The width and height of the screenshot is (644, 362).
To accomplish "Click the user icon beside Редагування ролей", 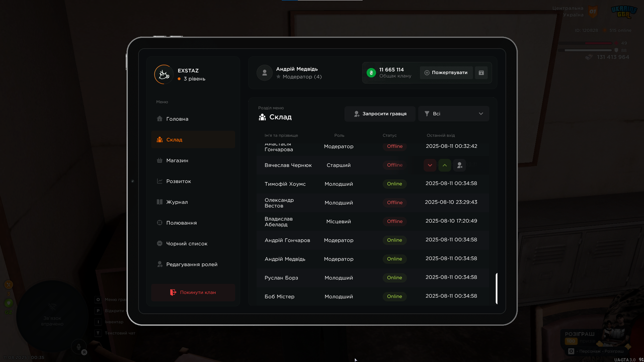I will (x=159, y=264).
